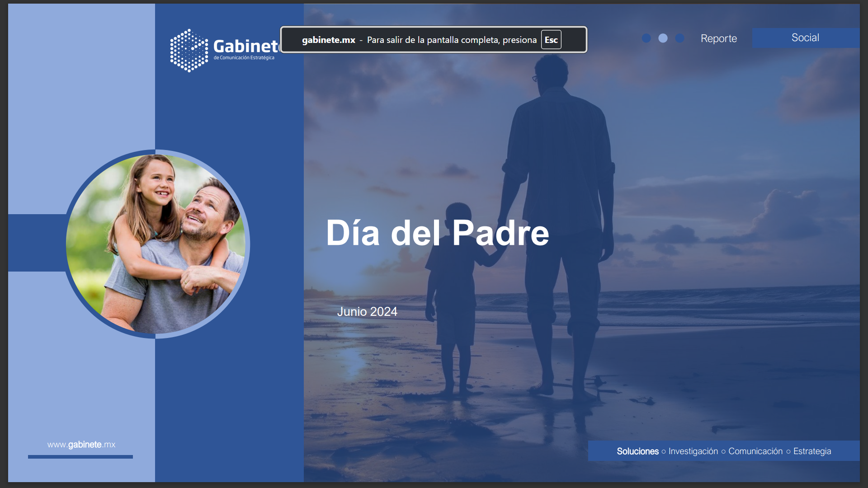Click the small circle bullet before Investigación

coord(664,452)
